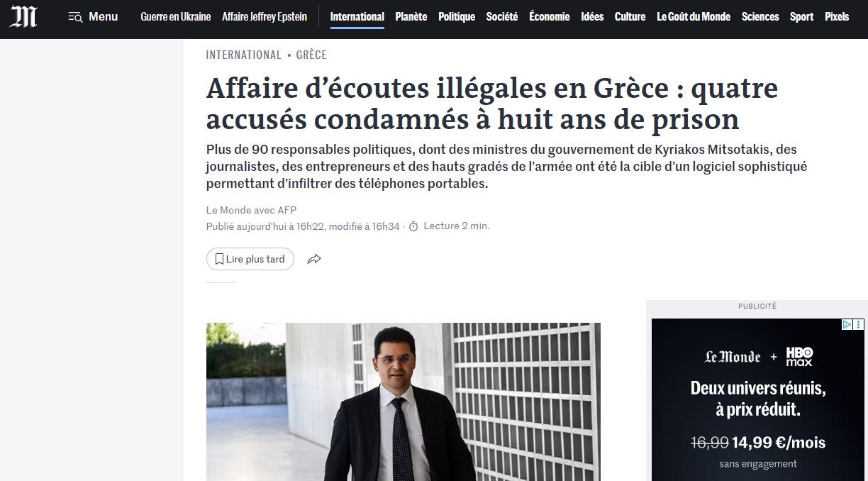Click the INTERNATIONAL breadcrumb link
Screen dimensions: 868x481
(244, 55)
